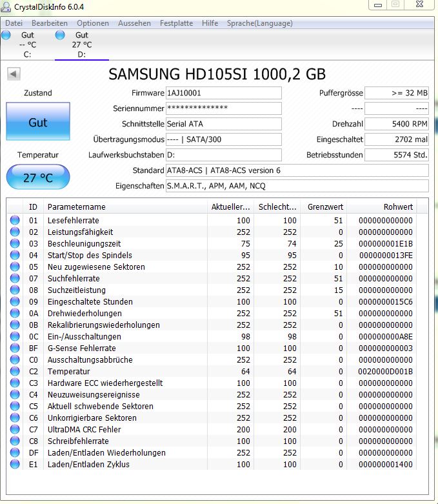Click raw value 0020000D001B

click(x=385, y=371)
